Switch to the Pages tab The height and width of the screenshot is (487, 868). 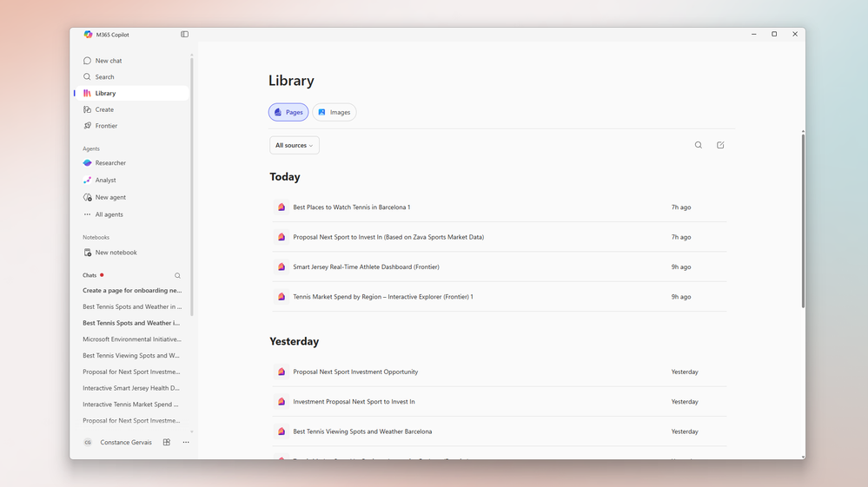click(288, 112)
